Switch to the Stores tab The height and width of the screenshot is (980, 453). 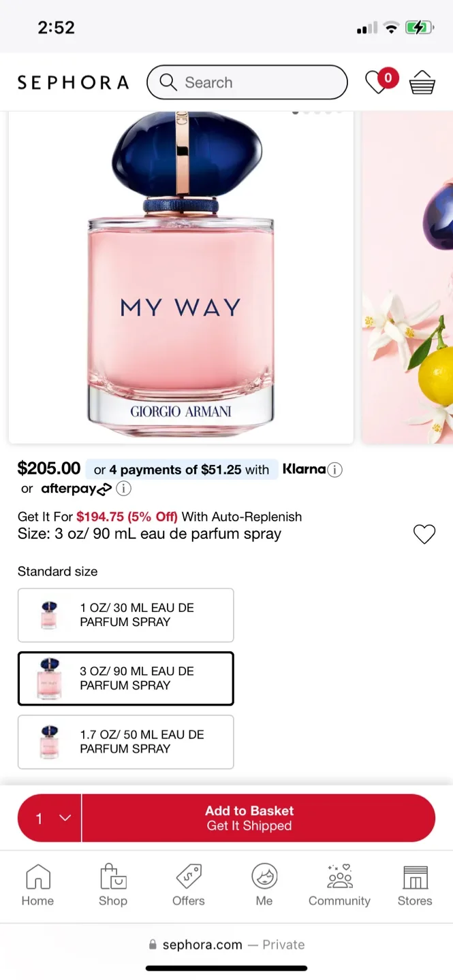pos(414,885)
